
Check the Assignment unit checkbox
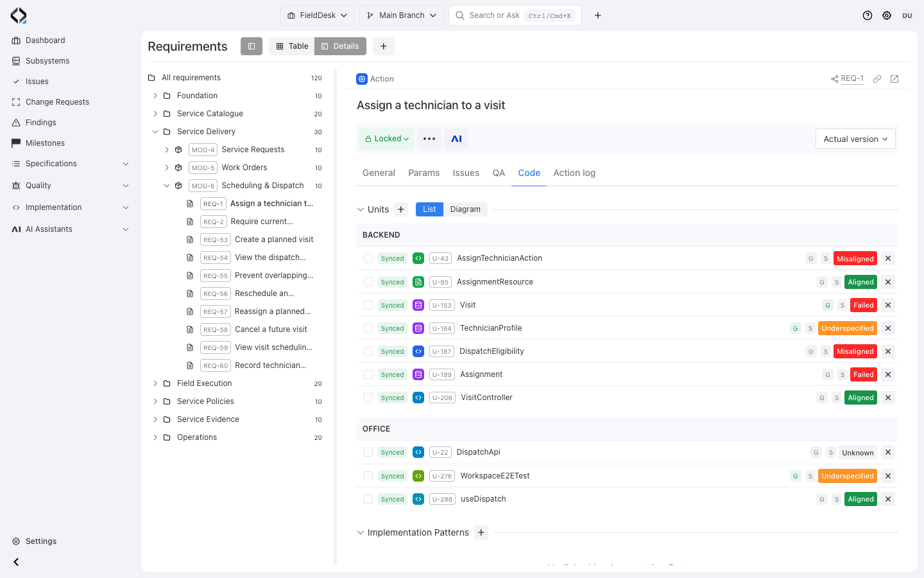pos(368,374)
